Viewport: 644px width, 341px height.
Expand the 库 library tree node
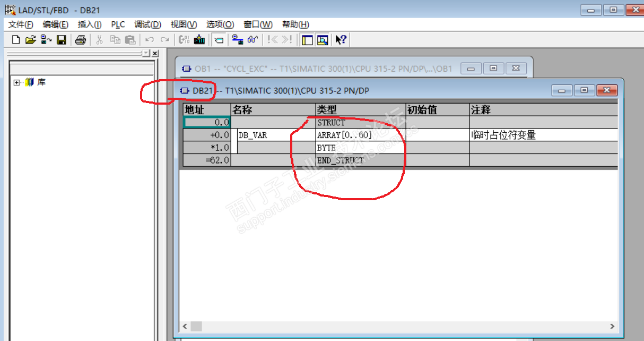[x=17, y=82]
